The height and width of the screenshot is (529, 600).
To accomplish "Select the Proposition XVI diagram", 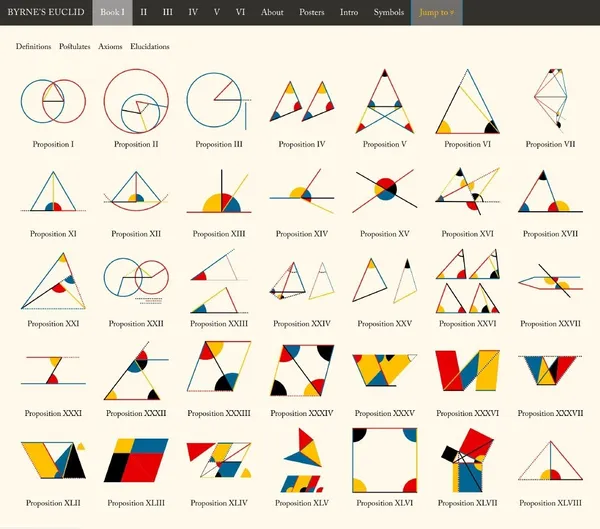I will 468,191.
